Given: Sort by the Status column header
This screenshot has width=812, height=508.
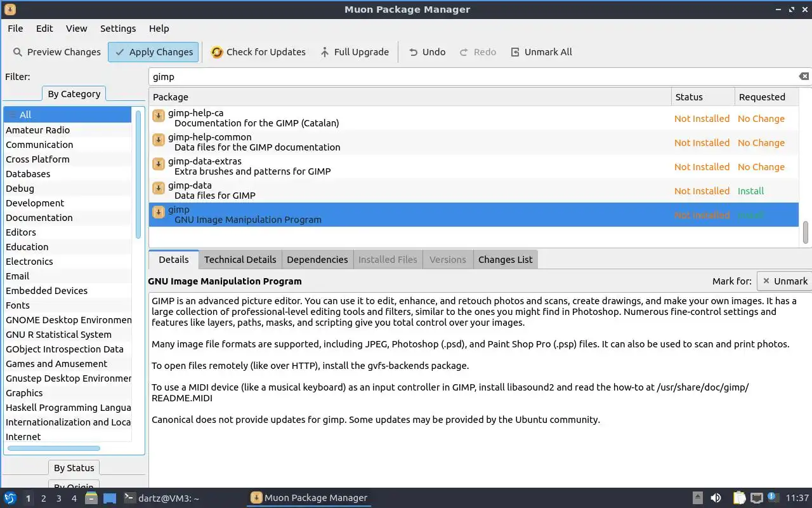Looking at the screenshot, I should pos(703,97).
